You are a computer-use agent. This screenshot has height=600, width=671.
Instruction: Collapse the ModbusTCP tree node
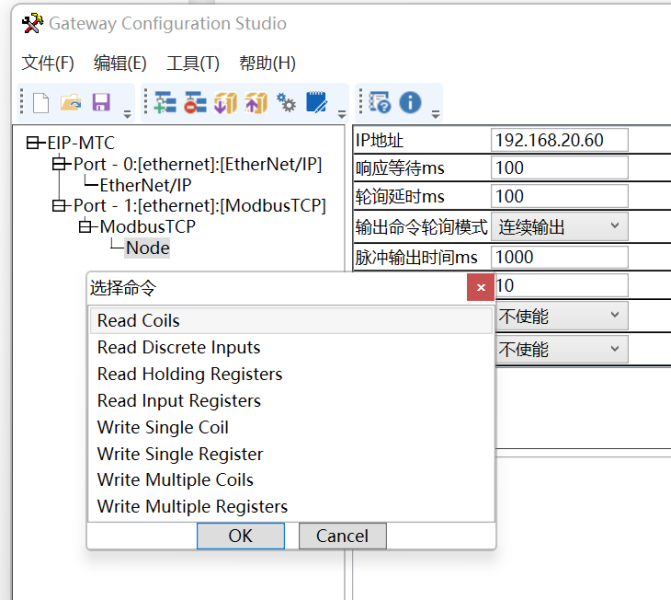[85, 226]
